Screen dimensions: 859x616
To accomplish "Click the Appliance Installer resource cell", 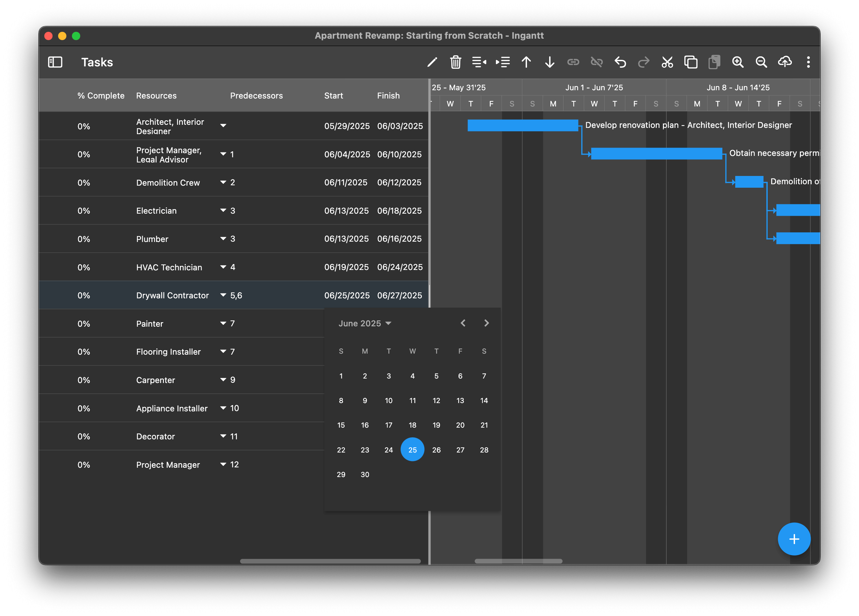I will [x=172, y=408].
